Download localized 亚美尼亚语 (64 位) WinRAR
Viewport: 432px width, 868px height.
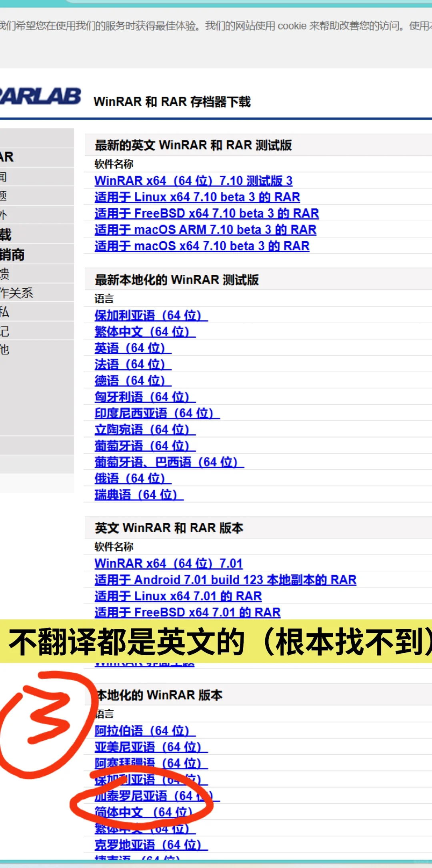click(x=151, y=747)
